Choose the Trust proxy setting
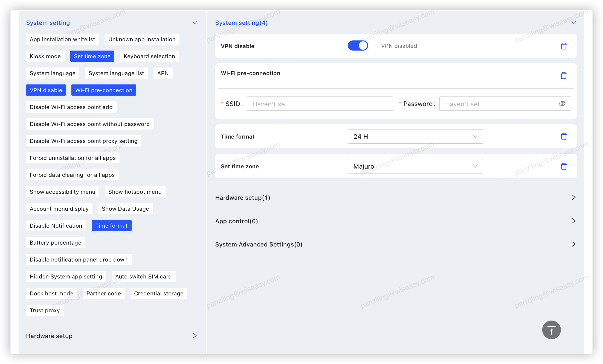Viewport: 603px width, 364px height. click(x=45, y=310)
